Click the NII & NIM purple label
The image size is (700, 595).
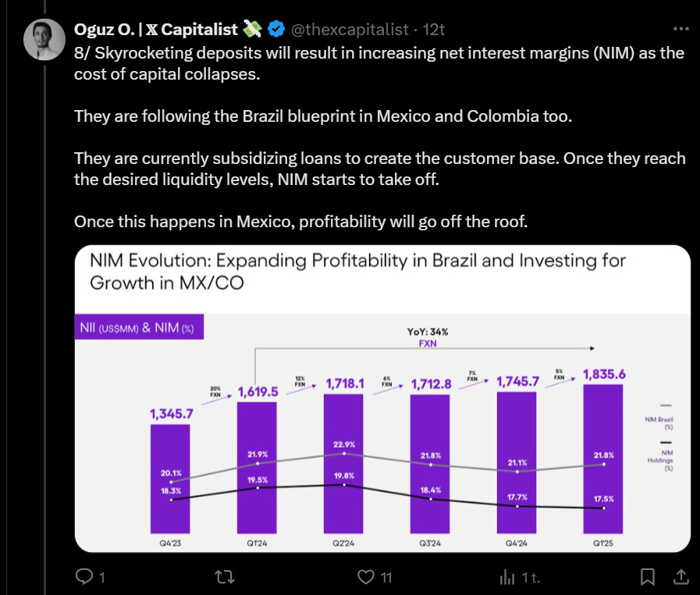click(140, 328)
